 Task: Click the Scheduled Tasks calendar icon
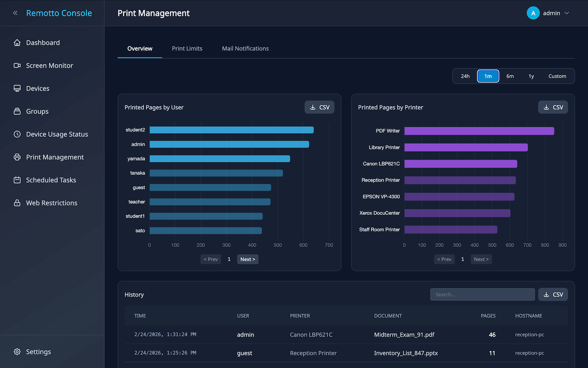[x=17, y=180]
